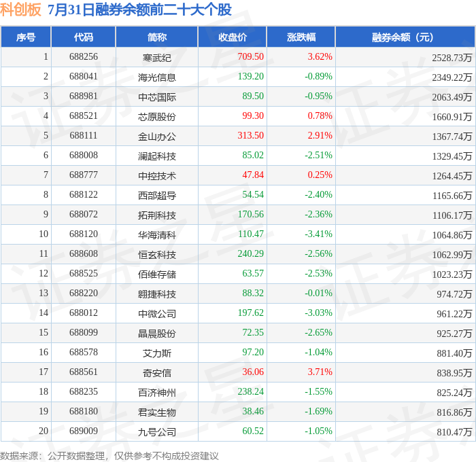This screenshot has width=476, height=462.
Task: Click the 科创板 title label
Action: [20, 10]
